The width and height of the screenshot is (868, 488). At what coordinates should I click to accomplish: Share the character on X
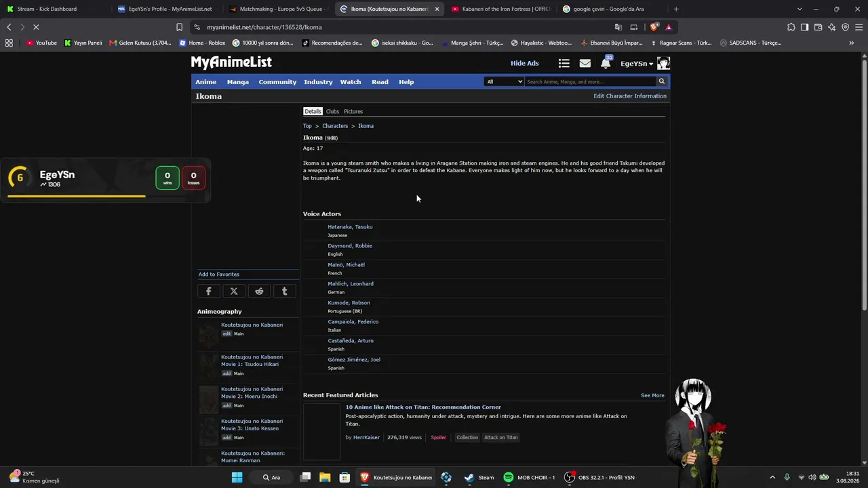234,291
